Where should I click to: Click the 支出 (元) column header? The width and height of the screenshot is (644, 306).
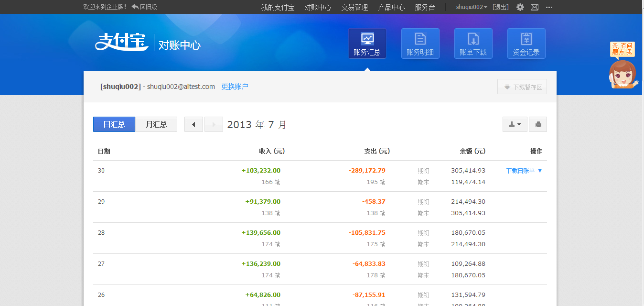[377, 151]
